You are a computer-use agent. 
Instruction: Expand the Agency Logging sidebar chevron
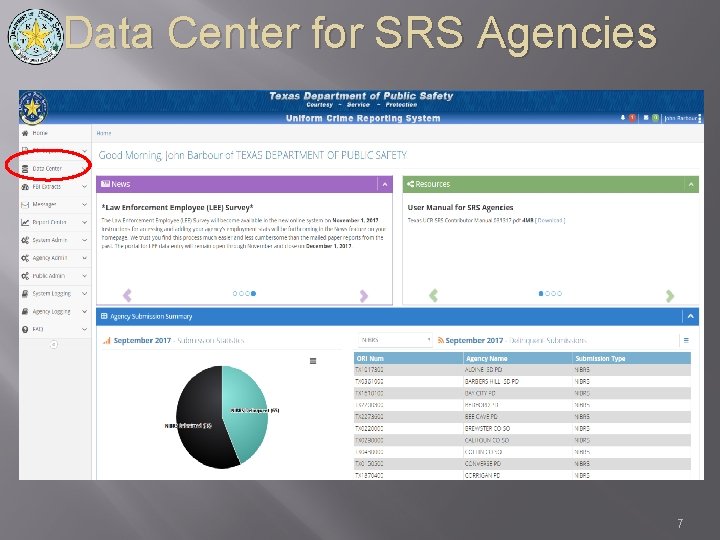coord(84,311)
